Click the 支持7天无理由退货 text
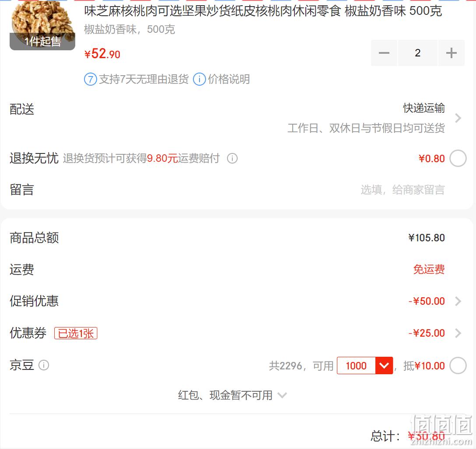476x449 pixels. pyautogui.click(x=144, y=80)
